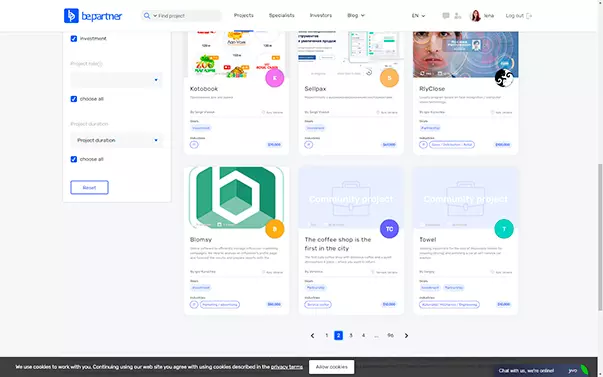Screen dimensions: 603x377
Task: Open the Blomsy project title
Action: (x=201, y=240)
